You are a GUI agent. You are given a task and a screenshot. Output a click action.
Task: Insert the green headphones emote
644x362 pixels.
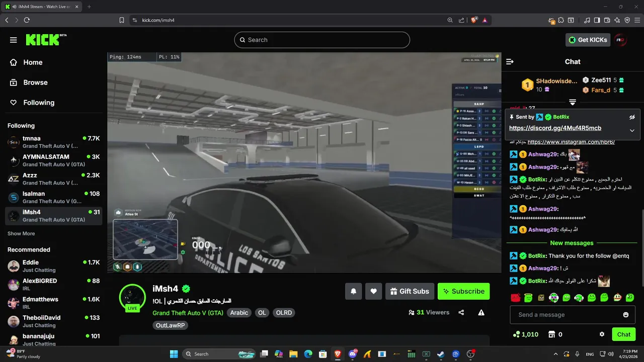pos(579,298)
